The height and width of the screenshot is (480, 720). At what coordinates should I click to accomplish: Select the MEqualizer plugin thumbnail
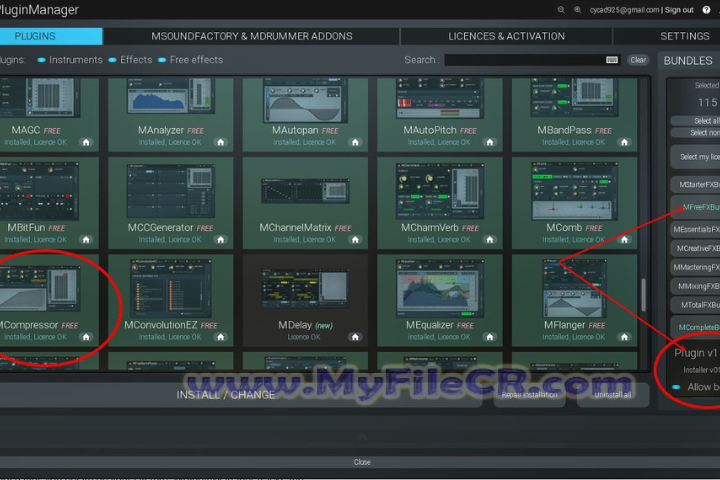point(439,288)
